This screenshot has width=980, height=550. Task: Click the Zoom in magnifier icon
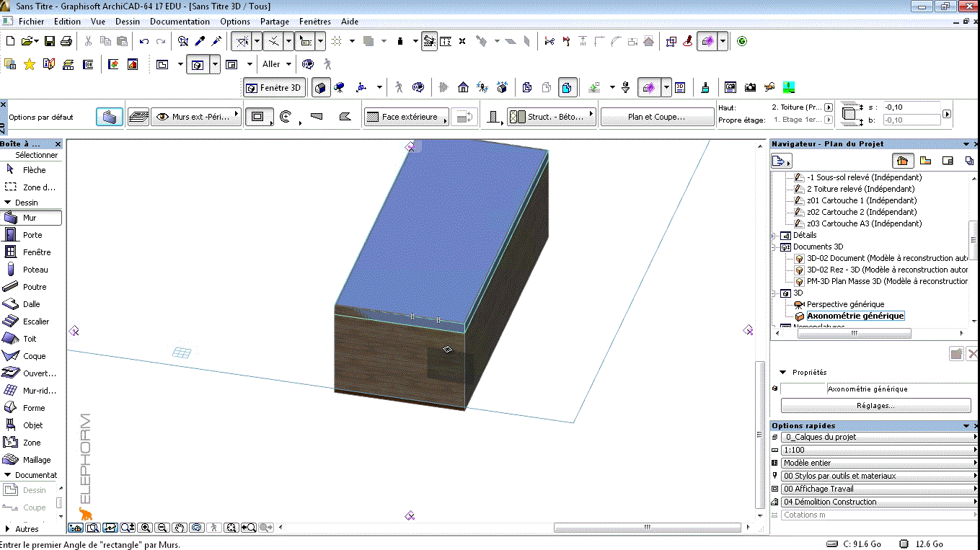point(146,528)
